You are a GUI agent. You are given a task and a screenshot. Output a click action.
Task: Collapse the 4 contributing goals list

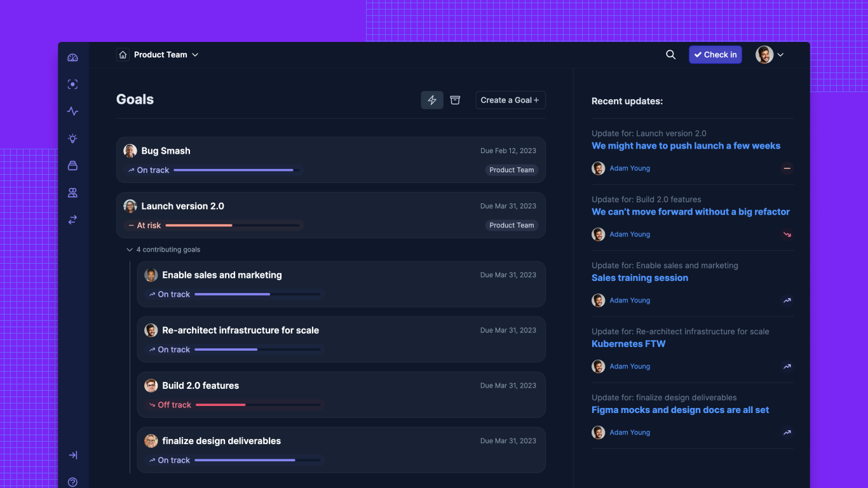coord(130,250)
